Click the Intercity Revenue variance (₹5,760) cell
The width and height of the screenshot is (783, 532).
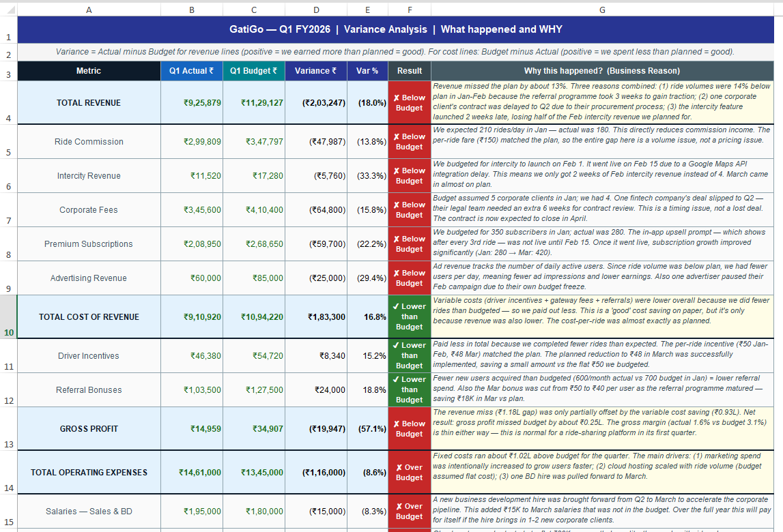coord(316,176)
